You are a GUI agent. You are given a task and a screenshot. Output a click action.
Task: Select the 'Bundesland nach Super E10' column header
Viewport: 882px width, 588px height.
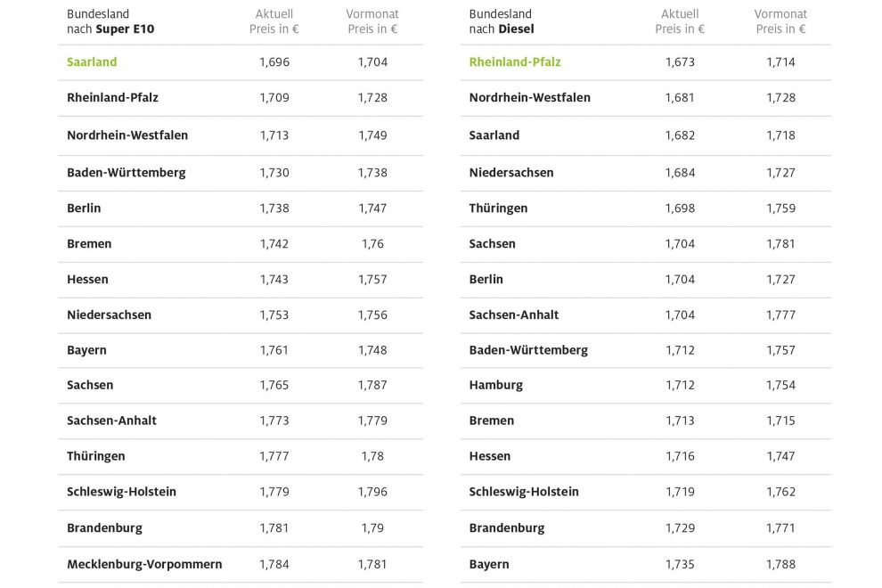110,21
